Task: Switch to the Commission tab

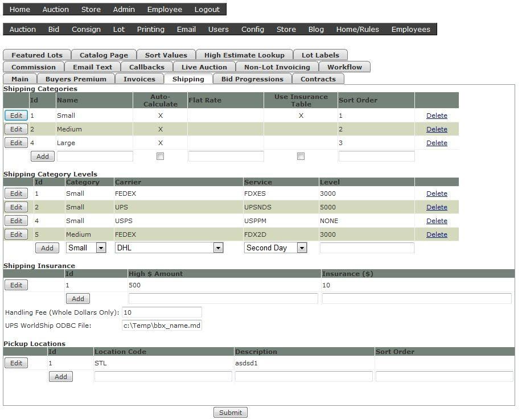Action: click(34, 67)
